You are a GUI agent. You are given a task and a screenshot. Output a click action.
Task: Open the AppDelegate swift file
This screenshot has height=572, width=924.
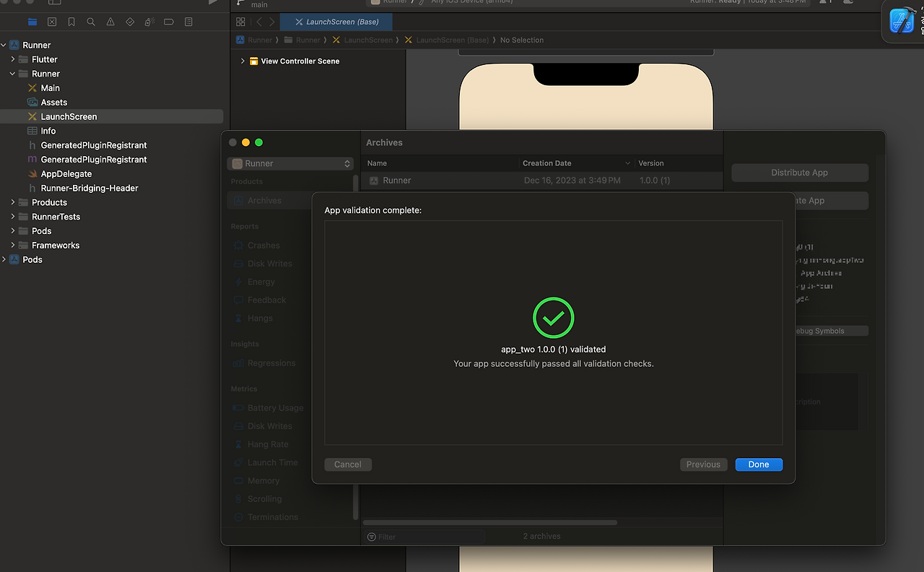tap(66, 174)
